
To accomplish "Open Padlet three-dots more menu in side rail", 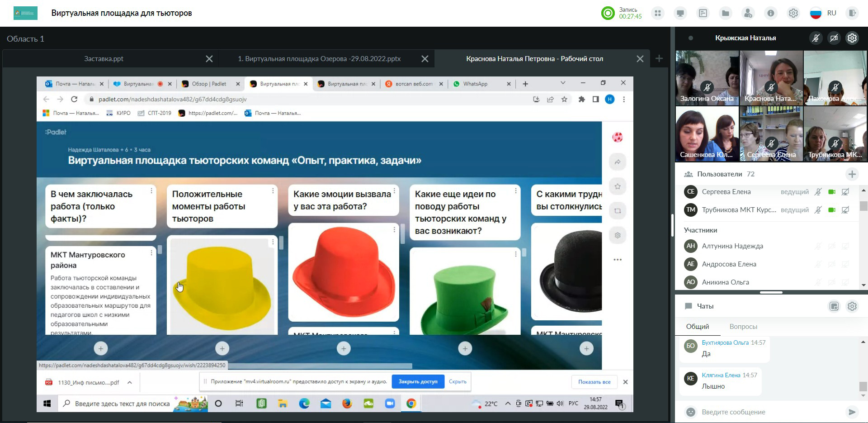I will (618, 260).
